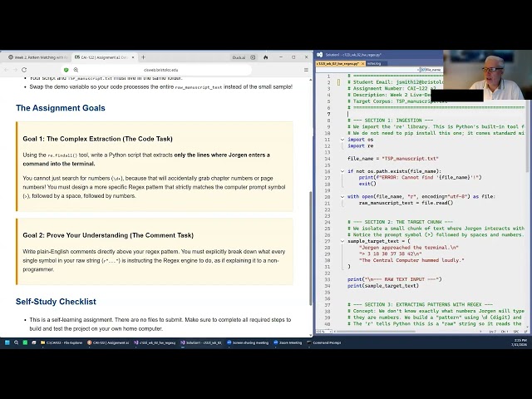Click the green shield security icon
Screen dimensions: 532x399
(66, 70)
